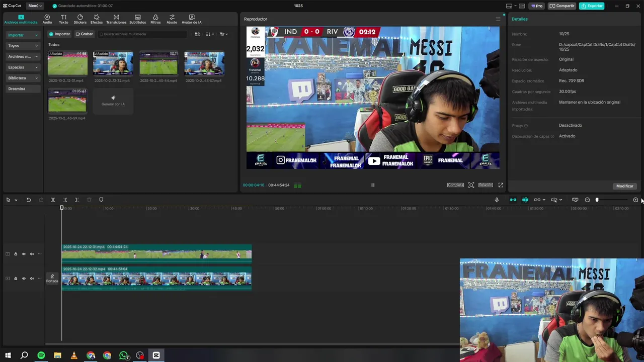Screen dimensions: 644x362
Task: Undo the last edit
Action: tap(29, 200)
